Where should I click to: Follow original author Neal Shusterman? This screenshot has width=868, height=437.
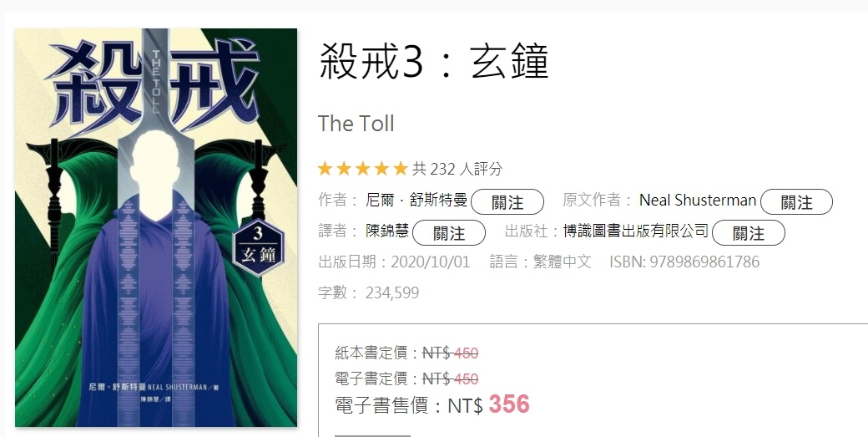[796, 201]
